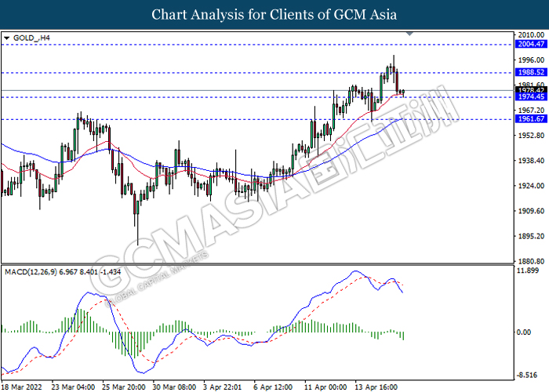Click the chart shift triangle marker
The image size is (549, 392).
click(409, 34)
